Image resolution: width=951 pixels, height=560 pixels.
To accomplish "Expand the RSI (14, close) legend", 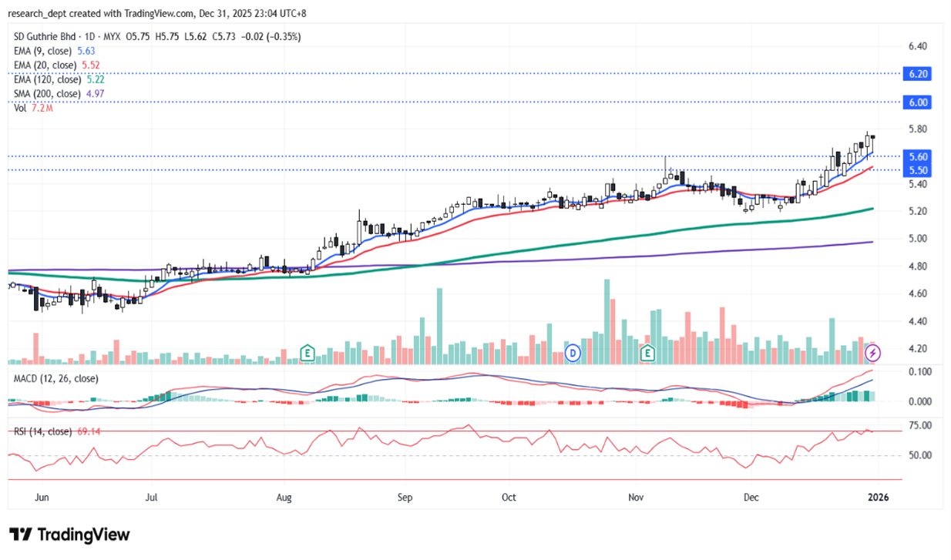I will (41, 431).
